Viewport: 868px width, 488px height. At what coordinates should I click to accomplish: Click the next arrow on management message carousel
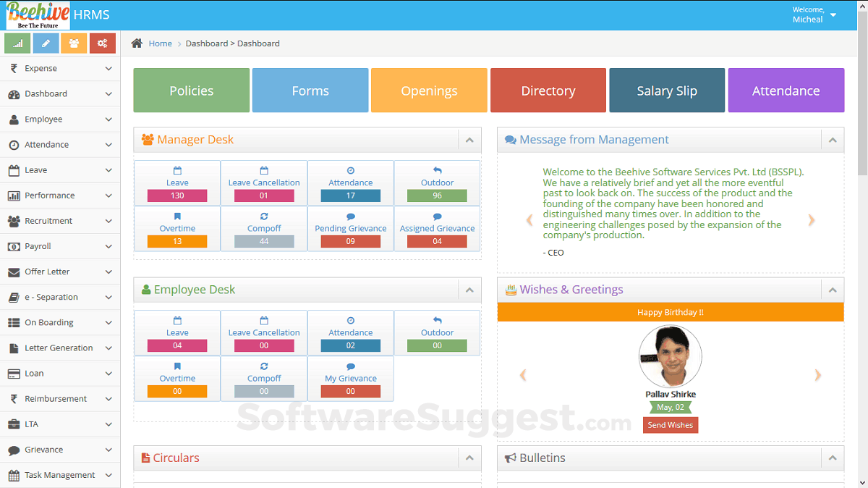coord(812,220)
